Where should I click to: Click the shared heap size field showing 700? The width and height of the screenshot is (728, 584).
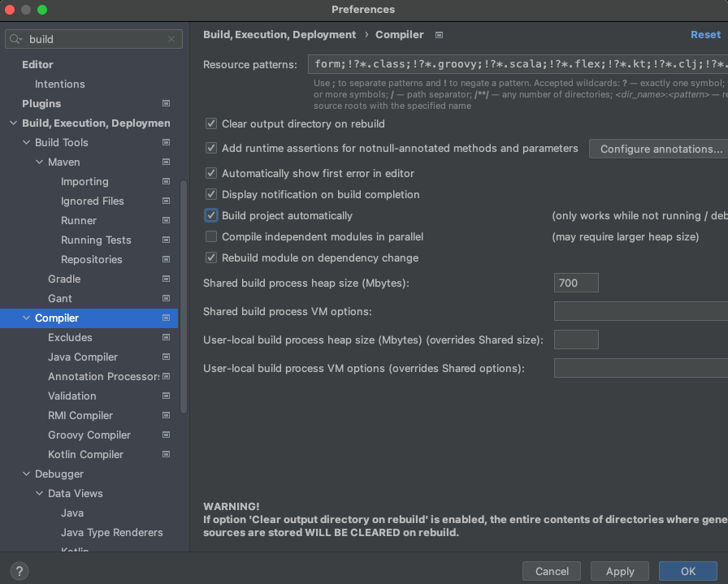click(x=576, y=283)
